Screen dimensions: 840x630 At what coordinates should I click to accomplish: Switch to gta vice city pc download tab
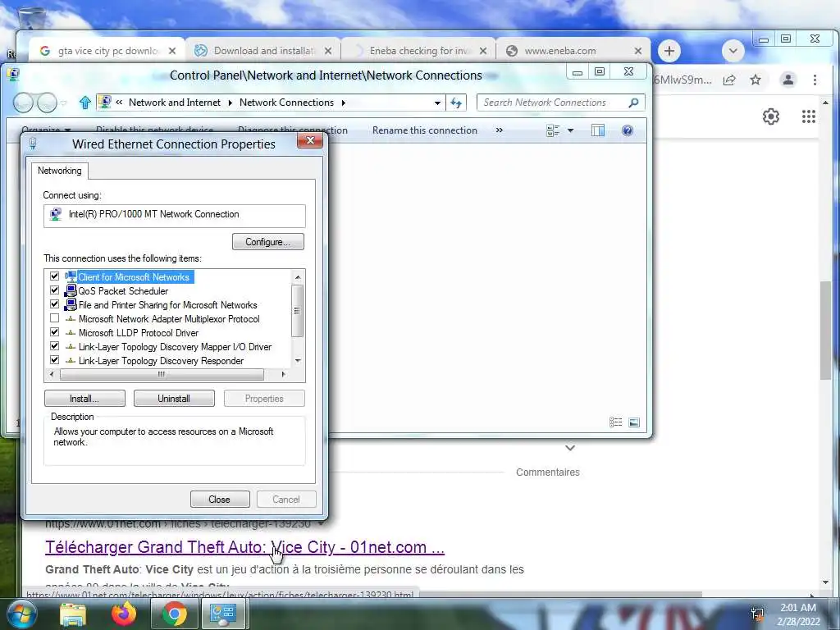coord(106,51)
